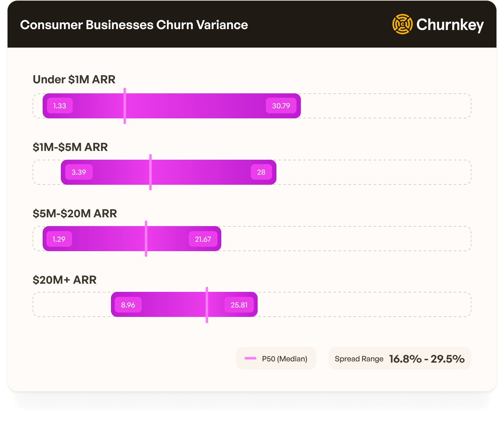Select the 28 value badge
This screenshot has width=504, height=424.
tap(261, 172)
